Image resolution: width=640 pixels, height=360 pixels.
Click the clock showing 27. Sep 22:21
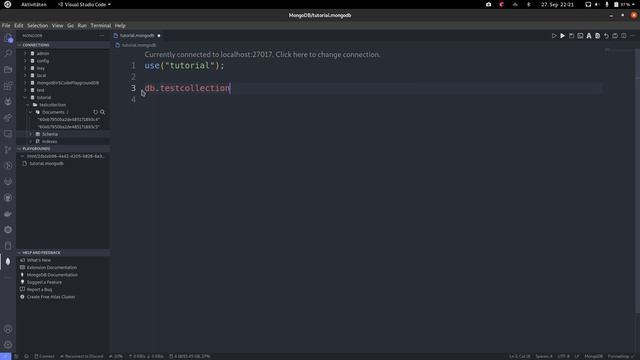click(x=557, y=4)
